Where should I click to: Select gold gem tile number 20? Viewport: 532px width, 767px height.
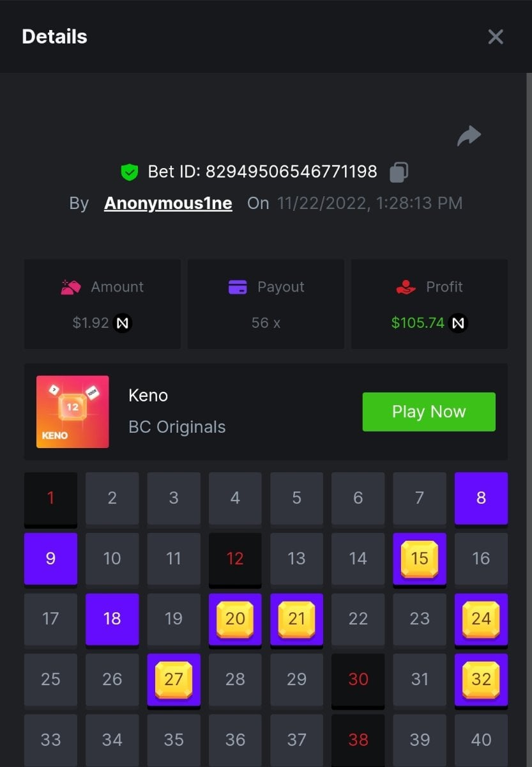[x=235, y=619]
